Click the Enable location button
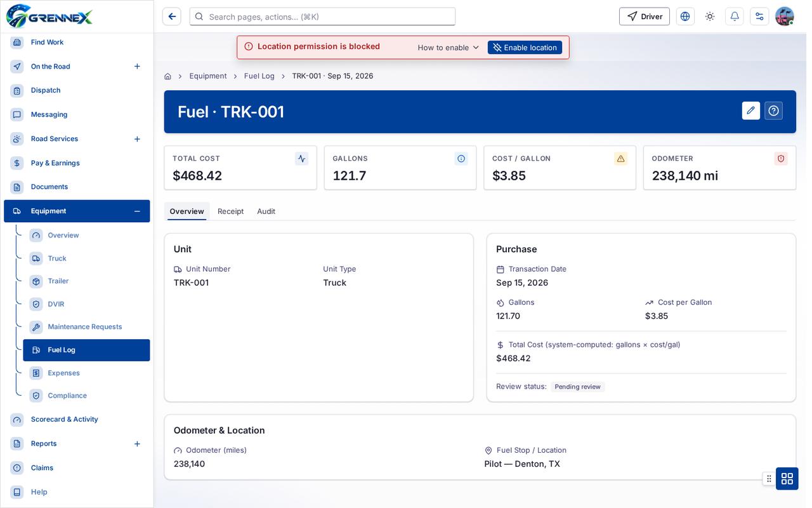Screen dimensions: 812x508 point(525,48)
